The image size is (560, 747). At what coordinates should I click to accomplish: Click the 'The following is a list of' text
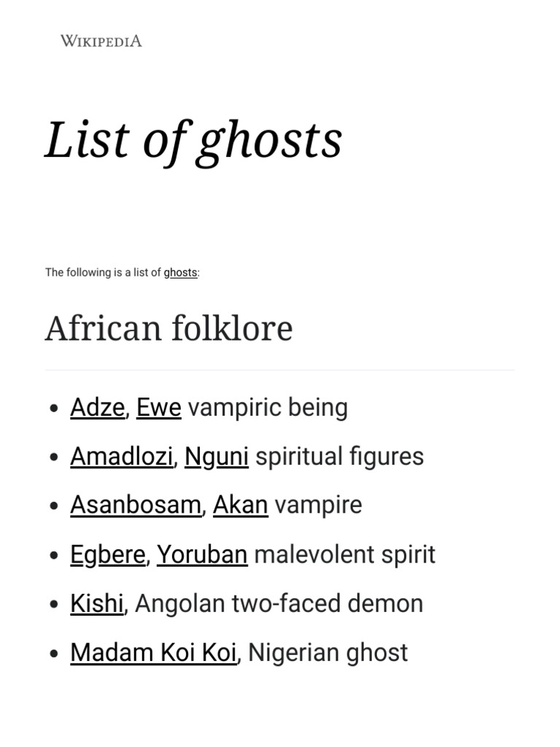[103, 273]
